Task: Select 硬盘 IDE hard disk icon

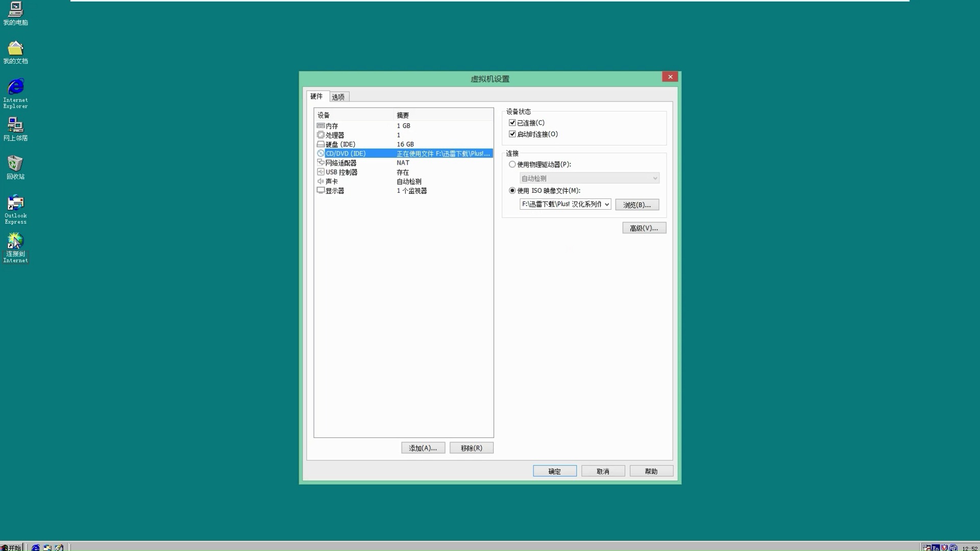Action: tap(321, 144)
